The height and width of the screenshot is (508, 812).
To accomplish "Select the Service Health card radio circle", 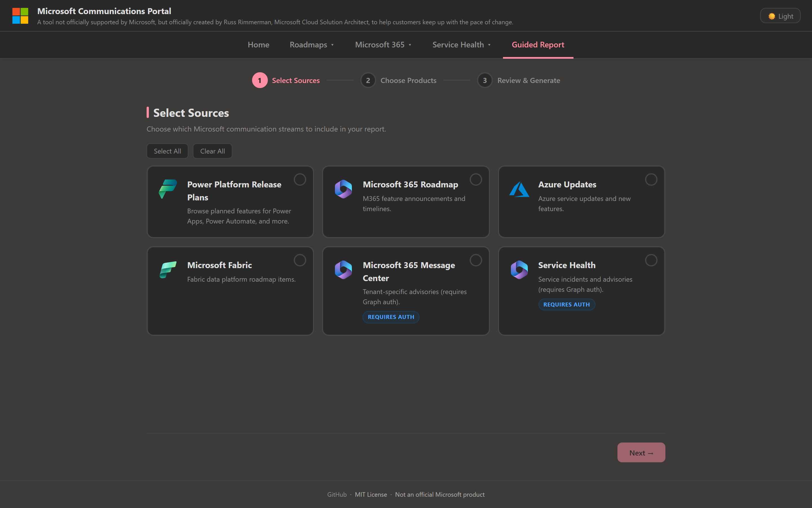I will coord(651,260).
